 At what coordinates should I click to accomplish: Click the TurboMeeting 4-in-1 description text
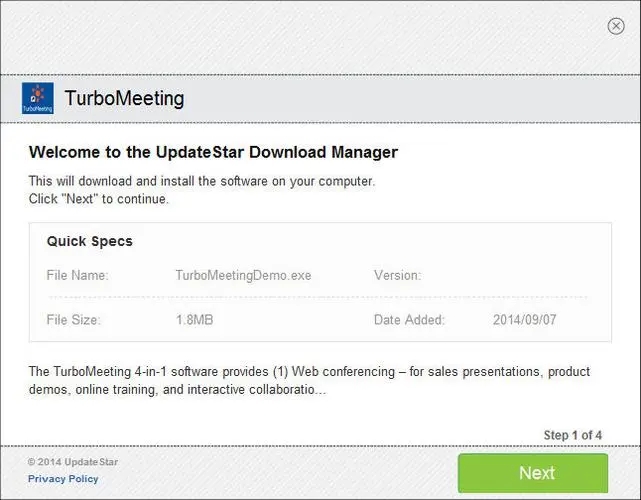coord(309,371)
